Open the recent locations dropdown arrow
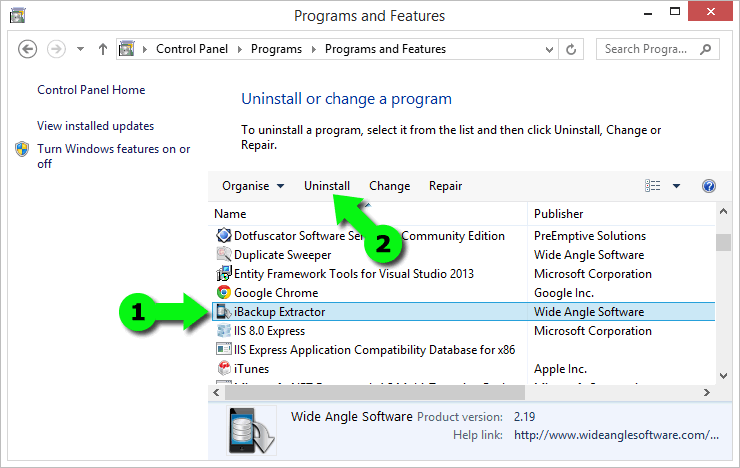The image size is (740, 468). coord(80,49)
